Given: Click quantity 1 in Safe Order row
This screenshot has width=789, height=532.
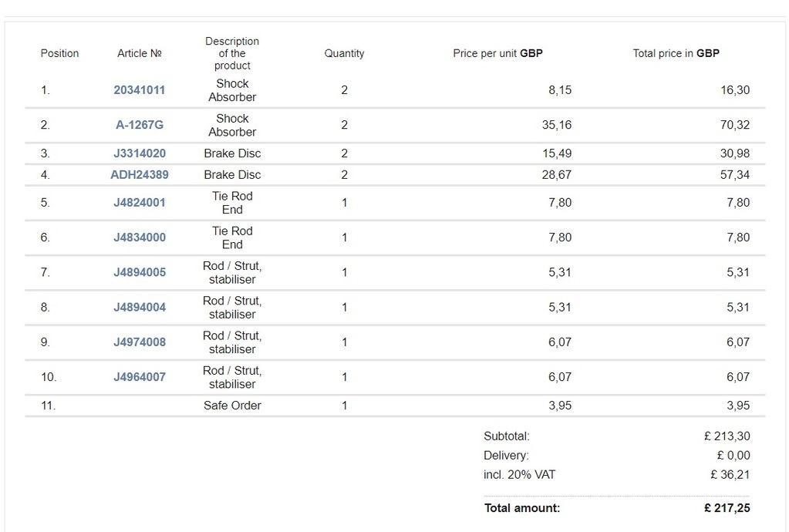Looking at the screenshot, I should pos(344,406).
